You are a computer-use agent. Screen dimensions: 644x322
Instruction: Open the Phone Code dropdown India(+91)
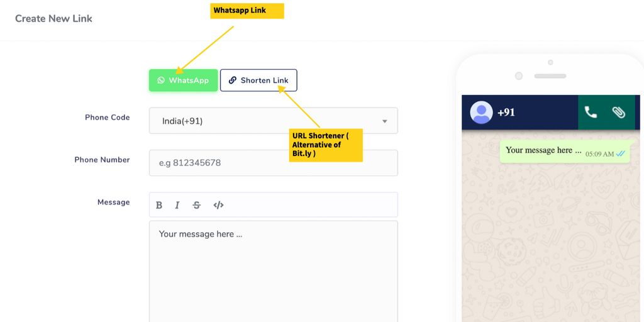tap(274, 121)
